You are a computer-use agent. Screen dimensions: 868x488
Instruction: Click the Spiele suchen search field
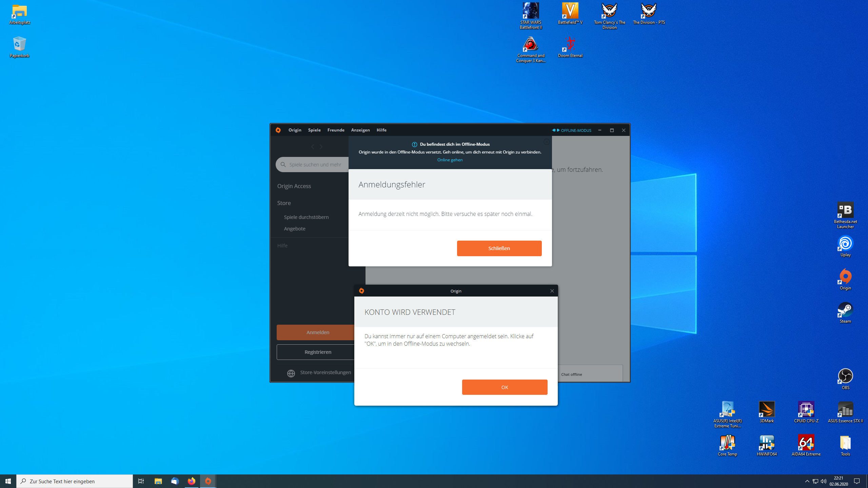tap(315, 164)
